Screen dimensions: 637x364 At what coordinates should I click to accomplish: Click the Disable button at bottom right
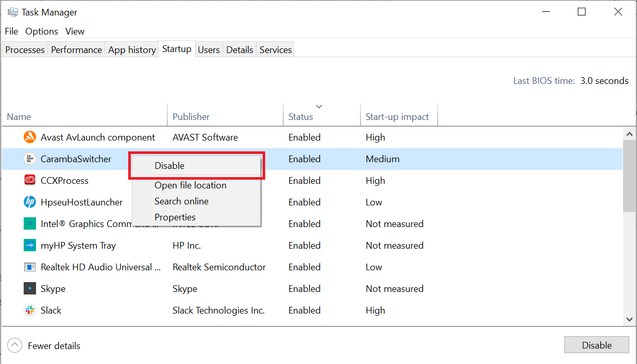coord(596,344)
